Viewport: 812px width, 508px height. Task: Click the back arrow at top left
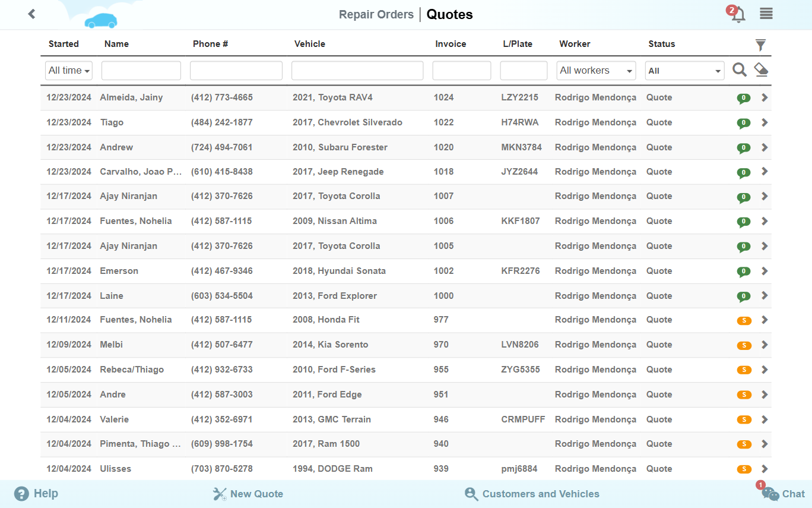(31, 14)
